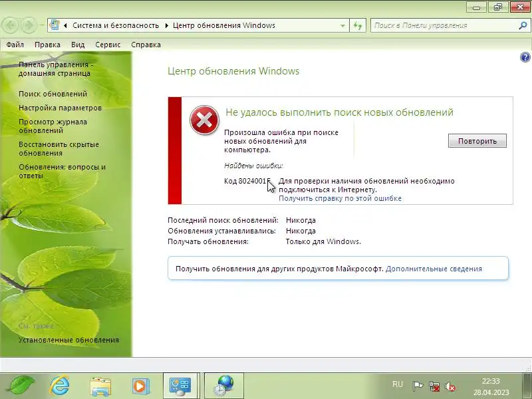This screenshot has width=532, height=399.
Task: Click 'Центр обновления Windows' breadcrumb
Action: (x=224, y=25)
